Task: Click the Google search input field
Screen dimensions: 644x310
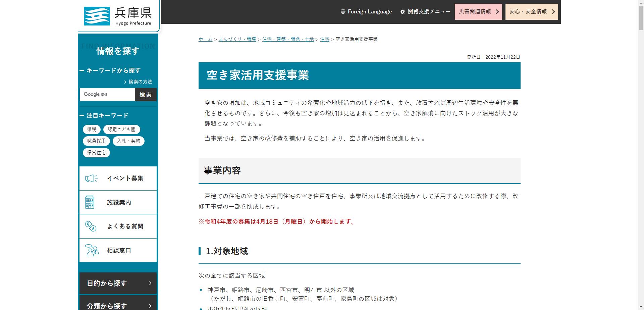Action: (x=107, y=95)
